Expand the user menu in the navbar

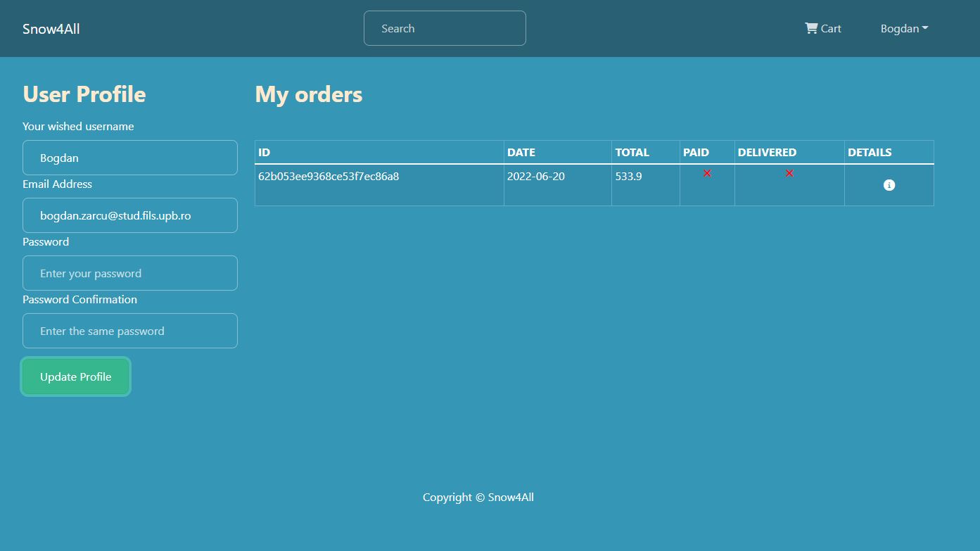904,28
